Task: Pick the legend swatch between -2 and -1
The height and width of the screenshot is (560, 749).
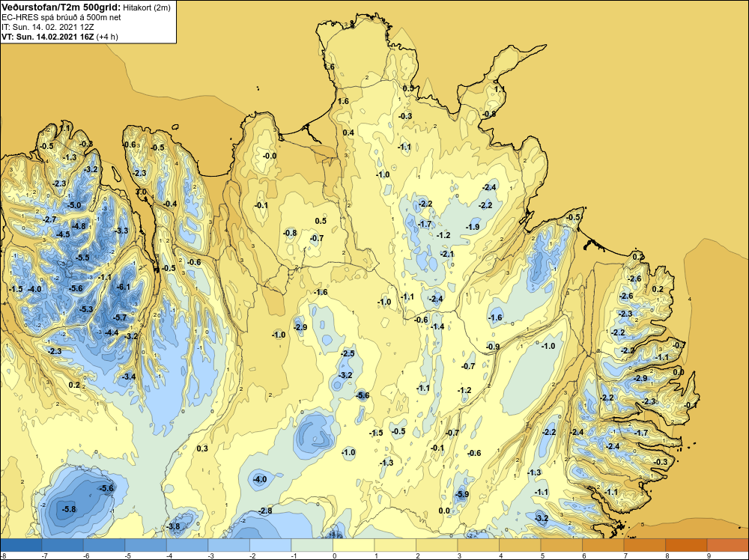Action: click(x=270, y=545)
